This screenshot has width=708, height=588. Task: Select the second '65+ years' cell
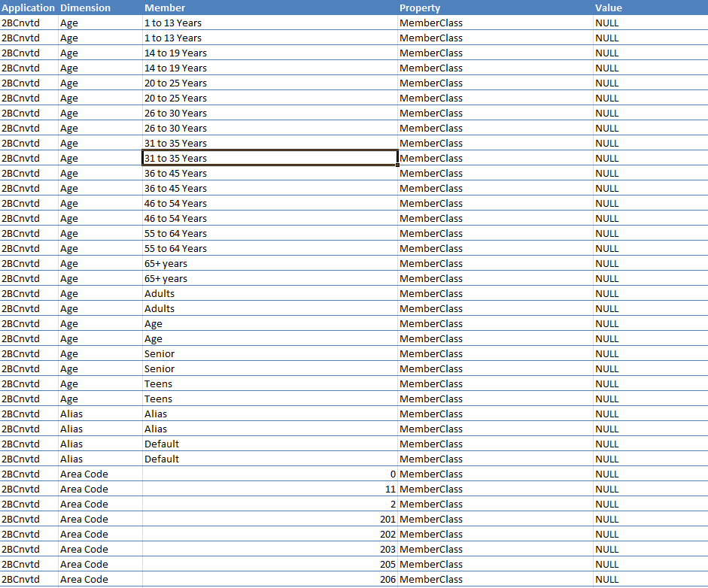coord(270,278)
